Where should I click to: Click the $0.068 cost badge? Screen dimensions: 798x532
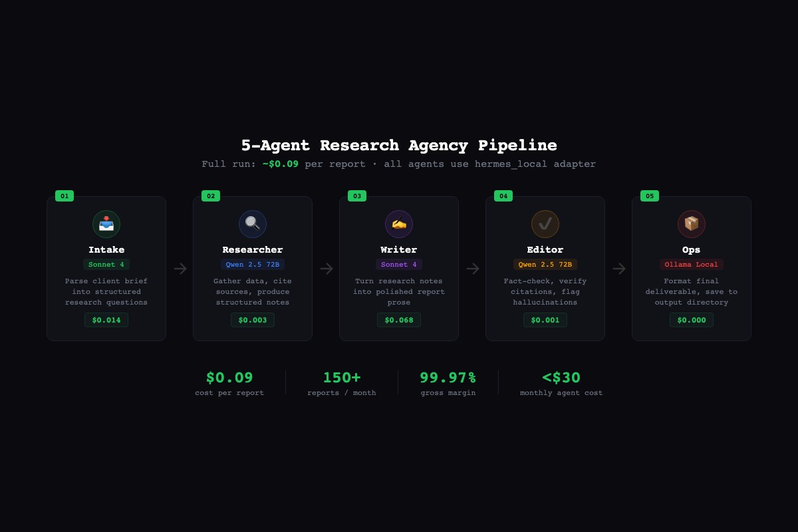399,320
